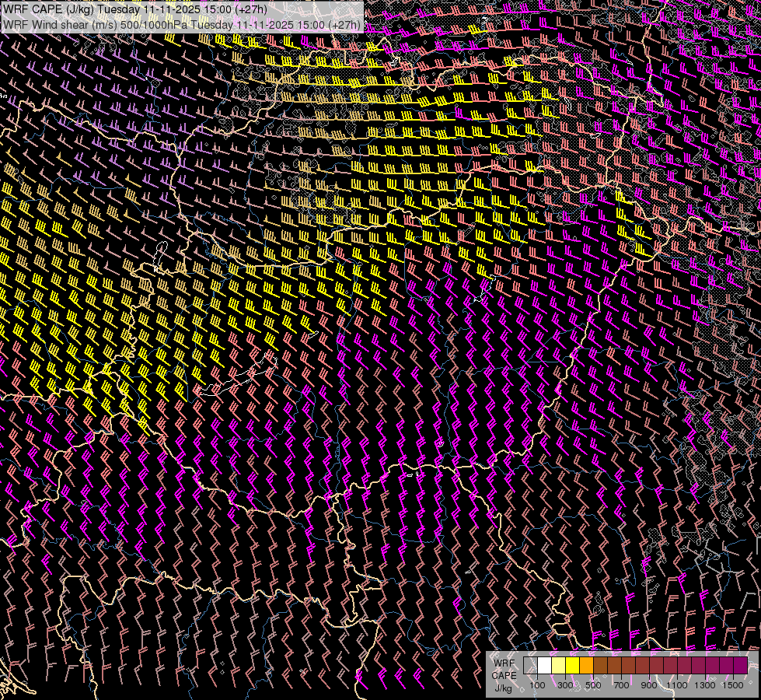Click the 'J/kg' unit label in legend
This screenshot has height=700, width=761.
click(504, 688)
